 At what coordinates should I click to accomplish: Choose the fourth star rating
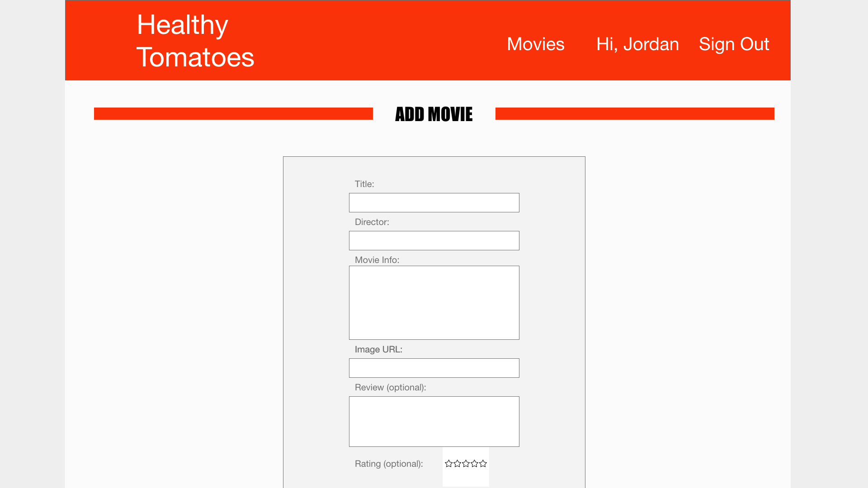click(474, 464)
